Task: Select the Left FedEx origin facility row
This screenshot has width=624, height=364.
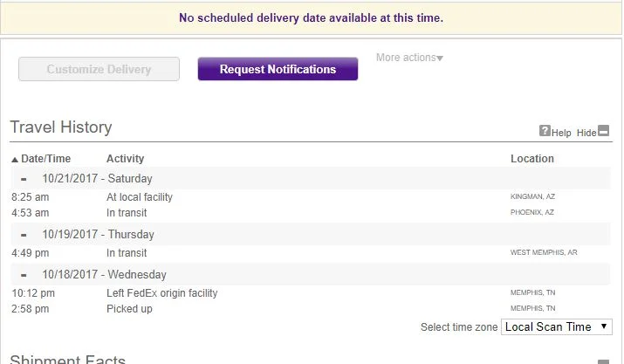Action: coord(161,293)
